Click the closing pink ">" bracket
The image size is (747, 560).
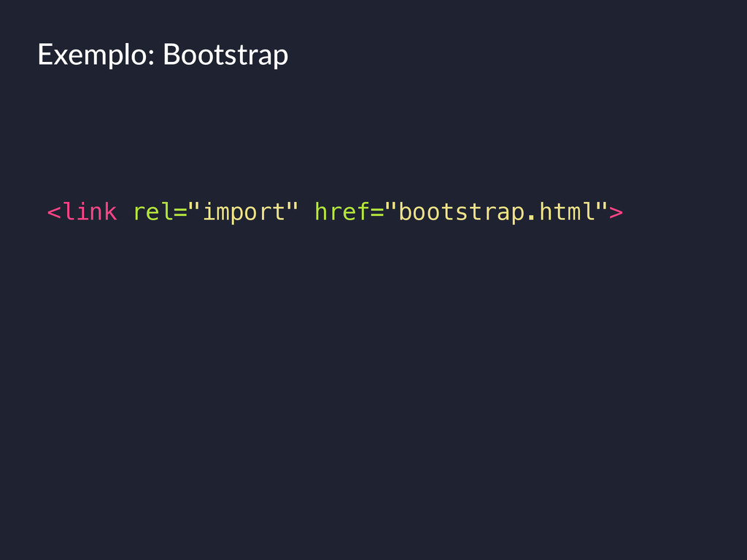point(616,212)
